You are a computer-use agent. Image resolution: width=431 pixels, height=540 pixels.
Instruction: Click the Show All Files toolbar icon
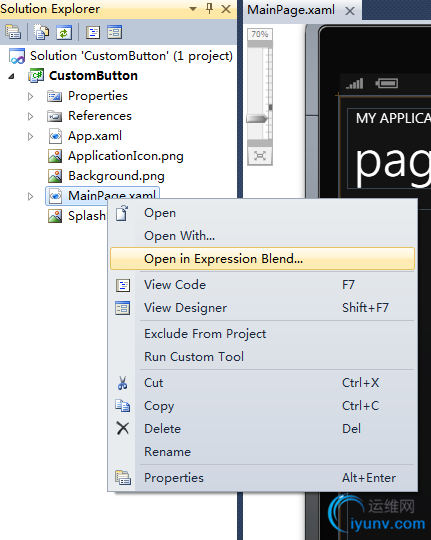(x=41, y=32)
